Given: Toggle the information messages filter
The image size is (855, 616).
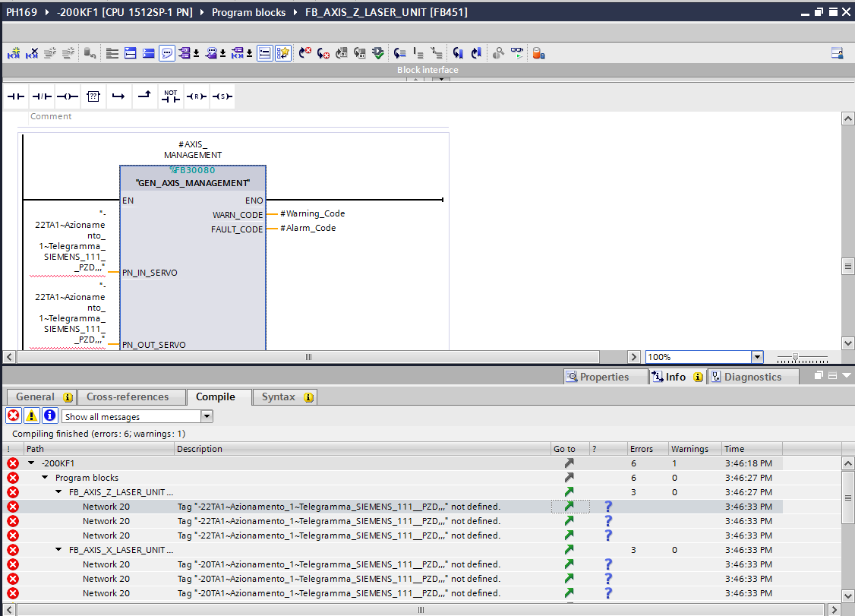Looking at the screenshot, I should pos(49,415).
